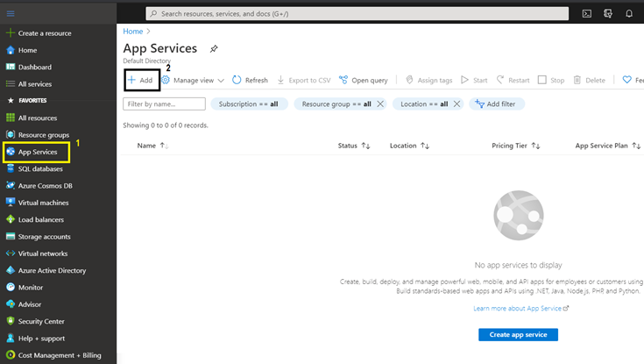
Task: Open Virtual machines icon
Action: point(11,203)
